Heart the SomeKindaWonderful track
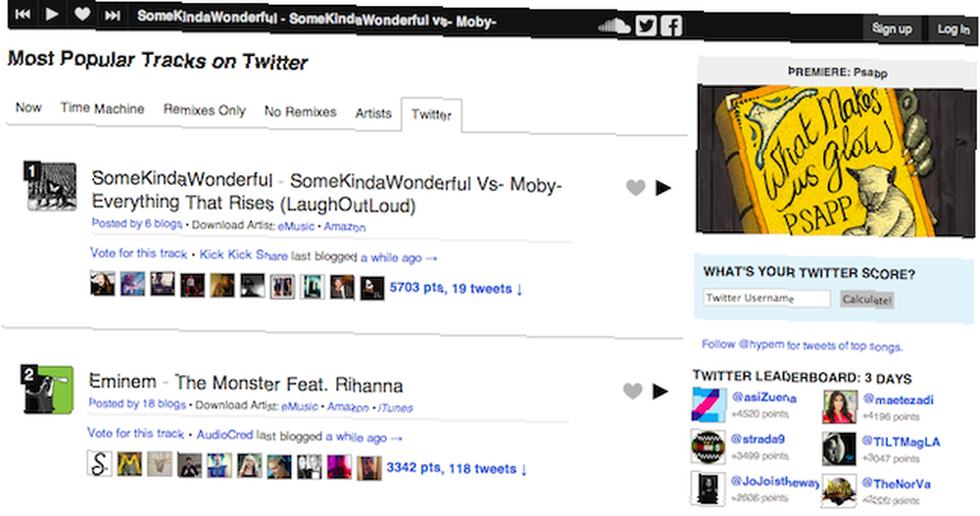This screenshot has width=980, height=516. click(636, 187)
